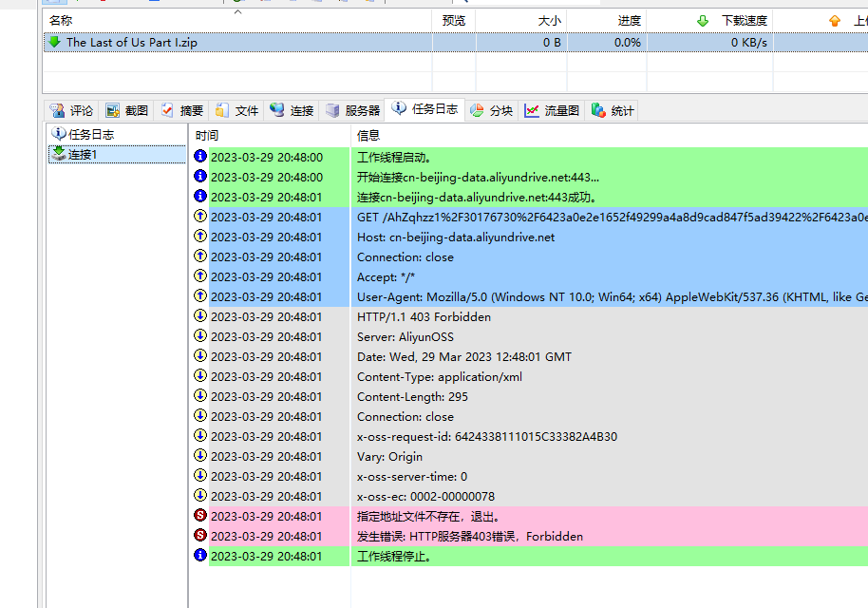Select the gray response line 'Connection: close'

pyautogui.click(x=529, y=416)
